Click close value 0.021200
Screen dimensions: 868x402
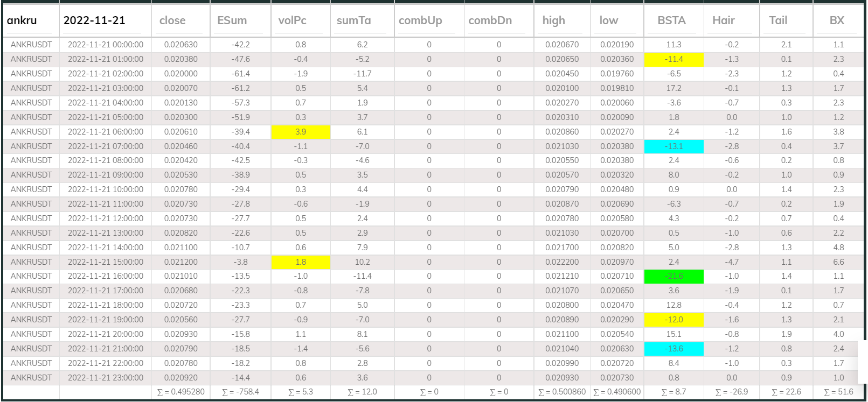(180, 262)
